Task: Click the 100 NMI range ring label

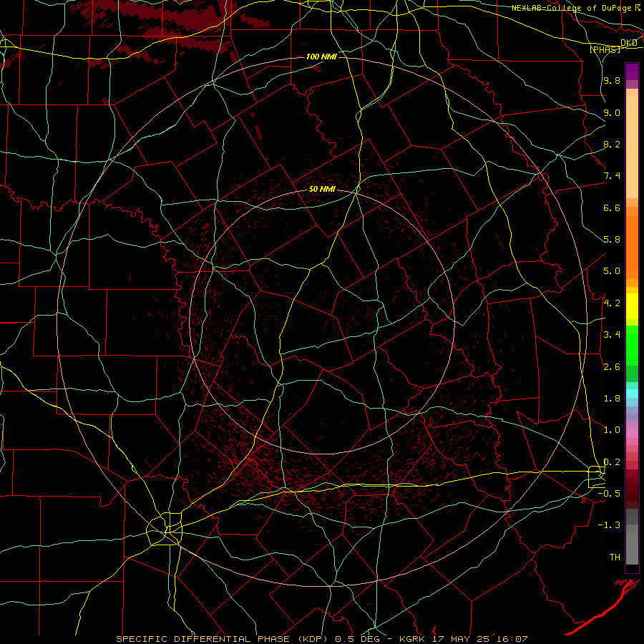Action: tap(321, 57)
